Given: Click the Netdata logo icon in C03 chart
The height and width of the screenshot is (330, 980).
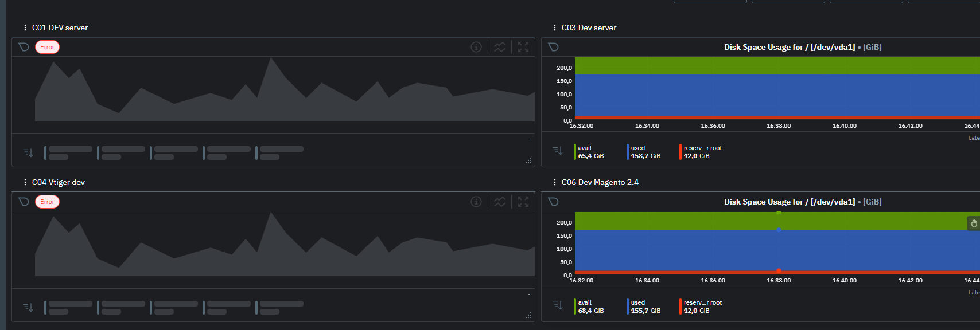Looking at the screenshot, I should pyautogui.click(x=553, y=47).
